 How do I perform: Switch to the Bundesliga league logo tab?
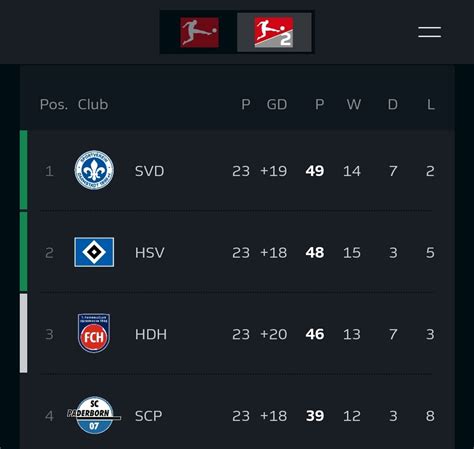pyautogui.click(x=199, y=32)
